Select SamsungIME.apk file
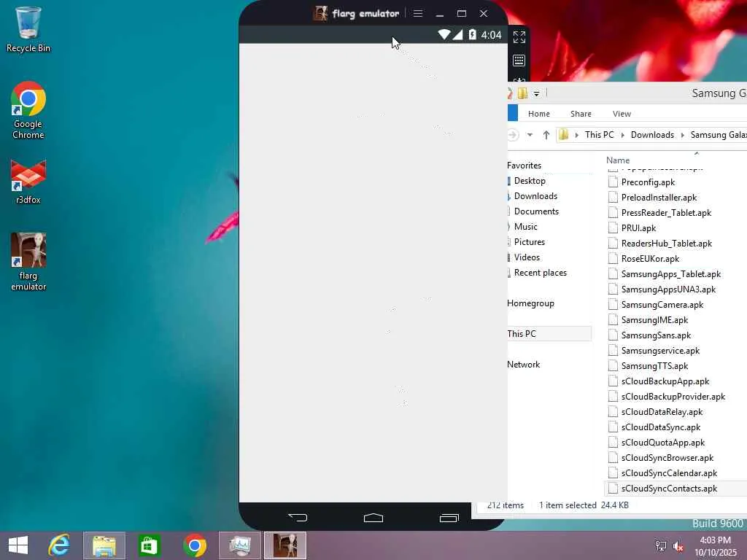 click(654, 320)
